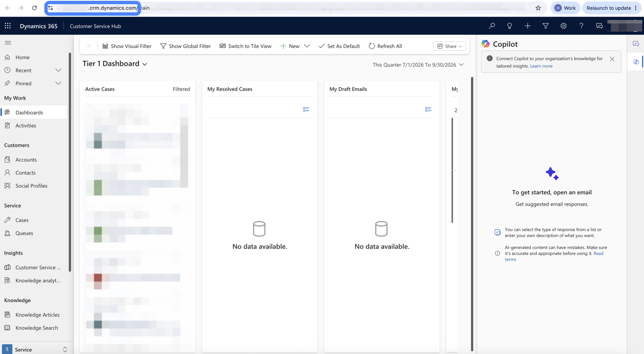
Task: Reload the page with browser refresh button
Action: click(x=34, y=8)
